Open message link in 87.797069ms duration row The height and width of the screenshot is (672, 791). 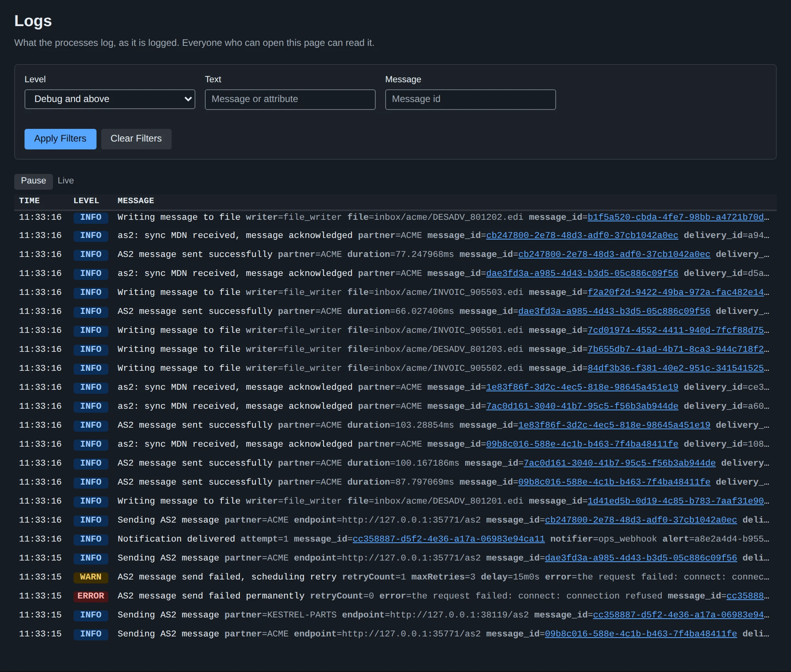[614, 482]
